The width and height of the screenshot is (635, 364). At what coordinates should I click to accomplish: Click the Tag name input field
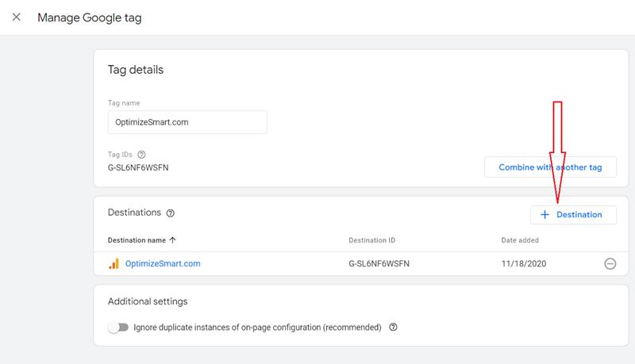pos(187,122)
